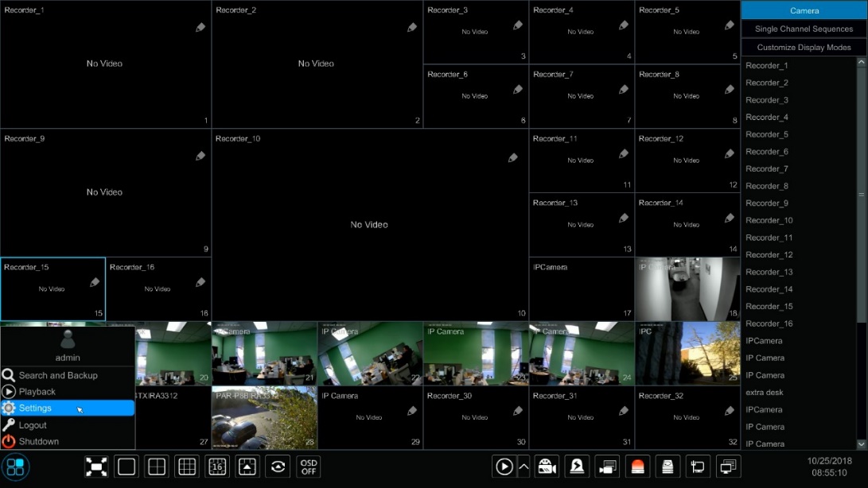
Task: Select Recorder_10 in the camera list
Action: click(x=769, y=220)
